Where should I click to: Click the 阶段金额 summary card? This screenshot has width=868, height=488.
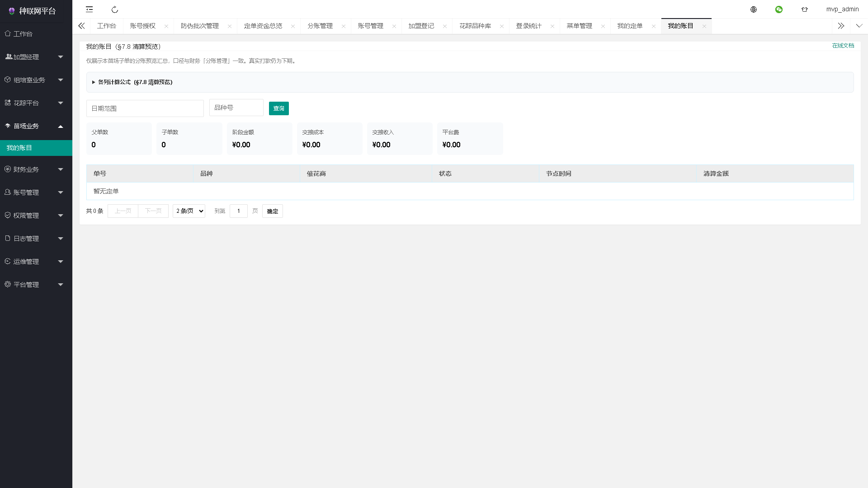point(259,139)
